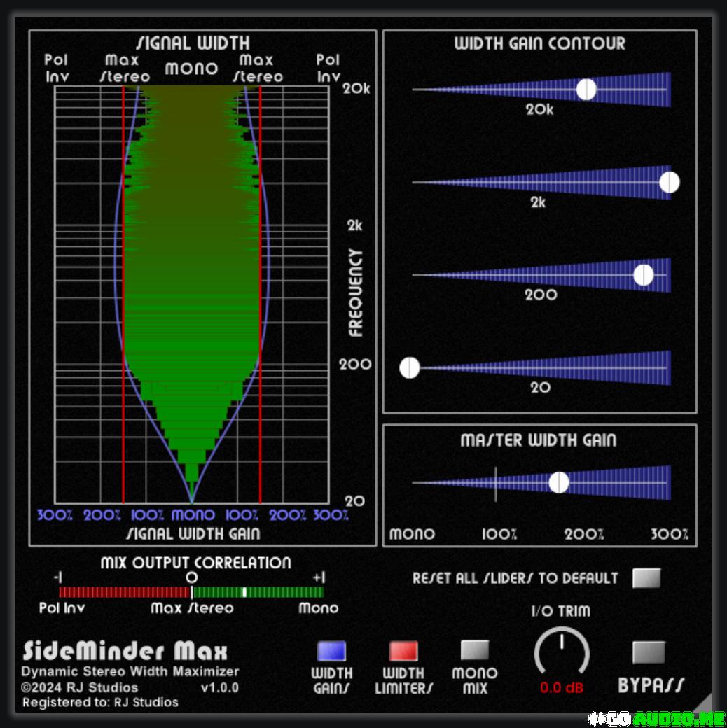
Task: Click the Bypass button
Action: click(x=648, y=652)
